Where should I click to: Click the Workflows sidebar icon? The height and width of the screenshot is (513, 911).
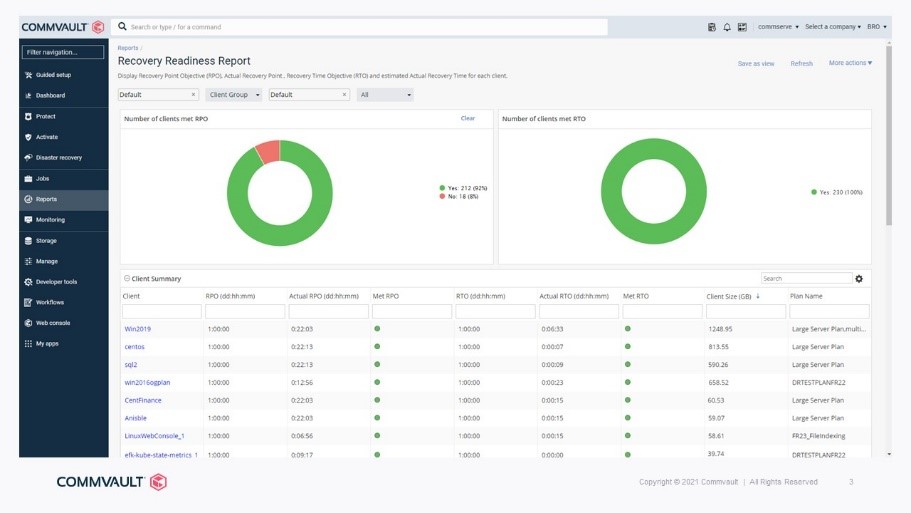point(28,302)
